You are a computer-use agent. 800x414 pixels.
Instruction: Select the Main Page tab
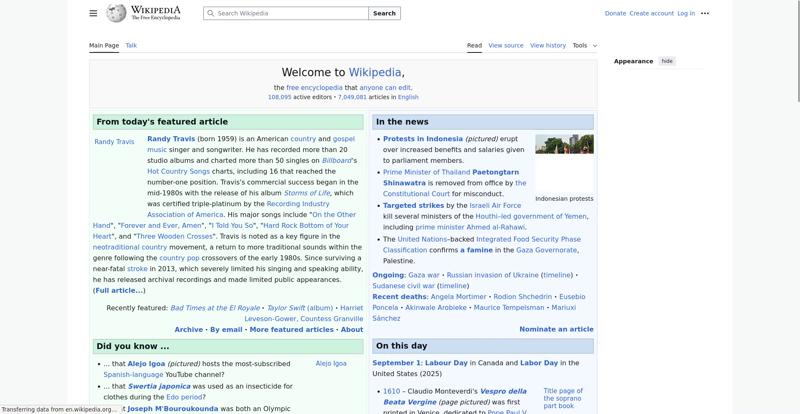104,45
